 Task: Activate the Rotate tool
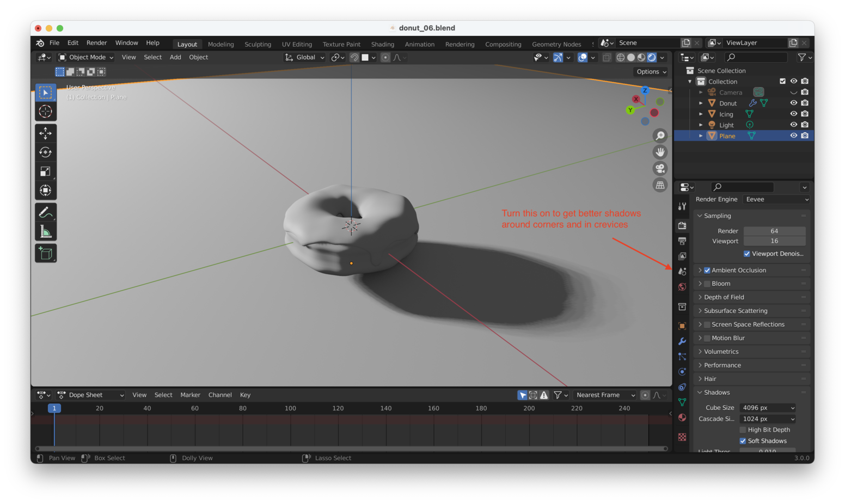tap(46, 152)
